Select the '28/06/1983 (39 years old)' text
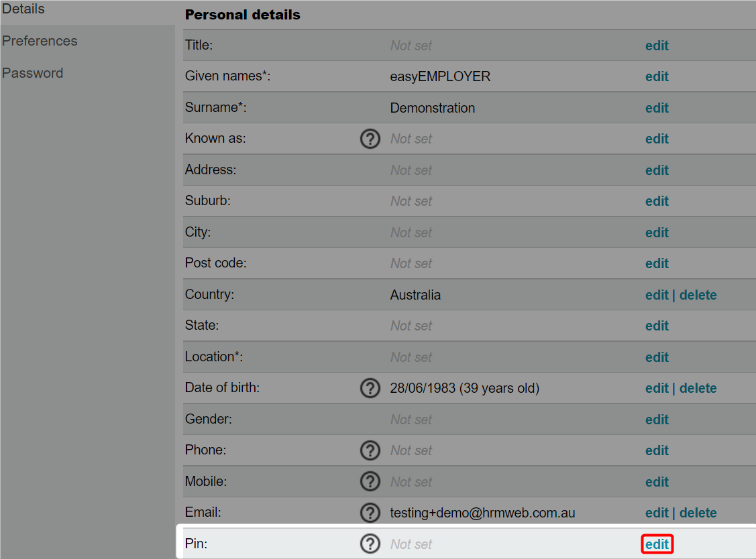This screenshot has width=756, height=559. (x=465, y=388)
